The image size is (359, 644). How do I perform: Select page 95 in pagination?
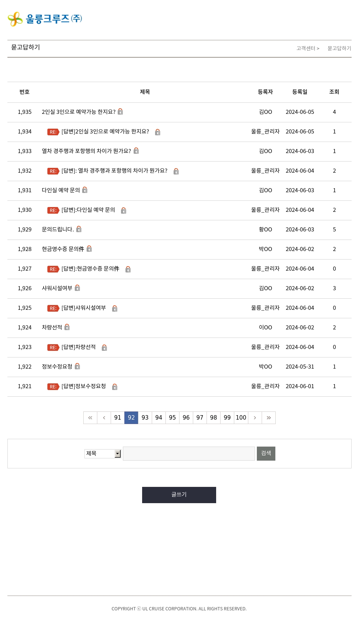click(172, 418)
